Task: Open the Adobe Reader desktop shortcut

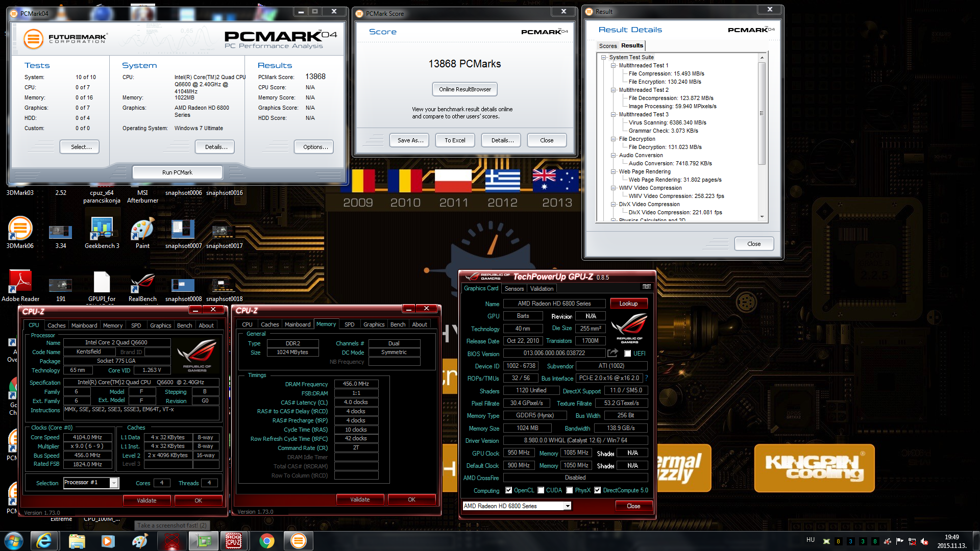Action: [20, 286]
